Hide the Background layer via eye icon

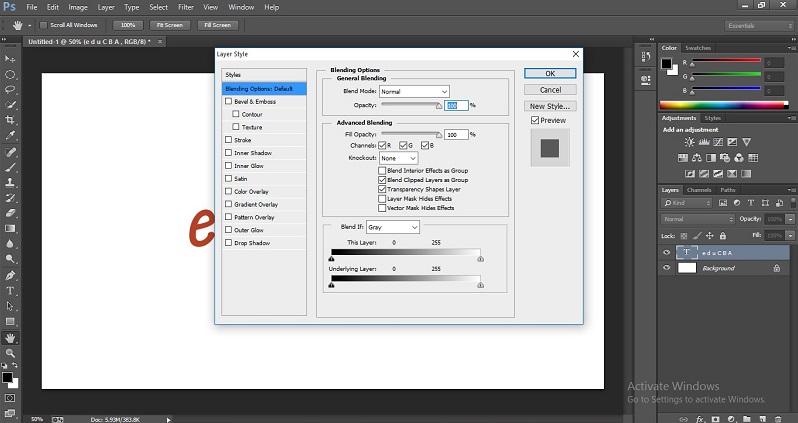667,268
